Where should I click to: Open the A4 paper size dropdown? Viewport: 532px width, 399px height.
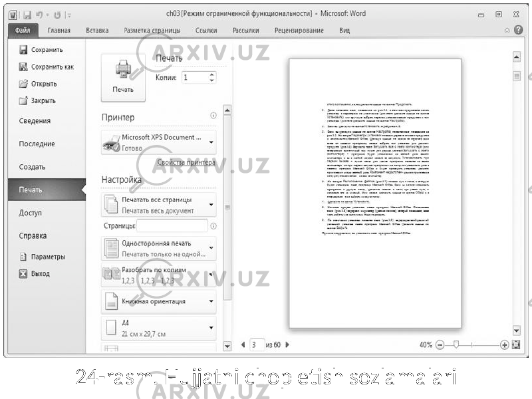point(159,328)
